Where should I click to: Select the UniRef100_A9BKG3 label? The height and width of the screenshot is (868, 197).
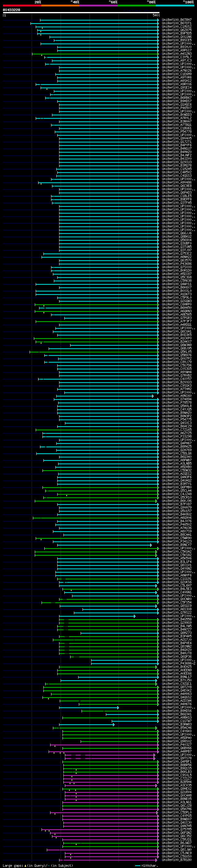click(x=176, y=717)
